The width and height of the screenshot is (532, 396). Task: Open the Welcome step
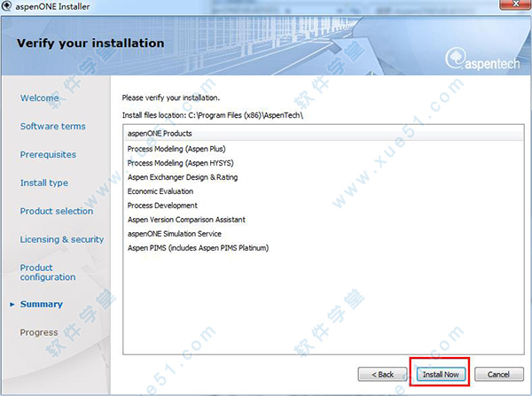[39, 98]
